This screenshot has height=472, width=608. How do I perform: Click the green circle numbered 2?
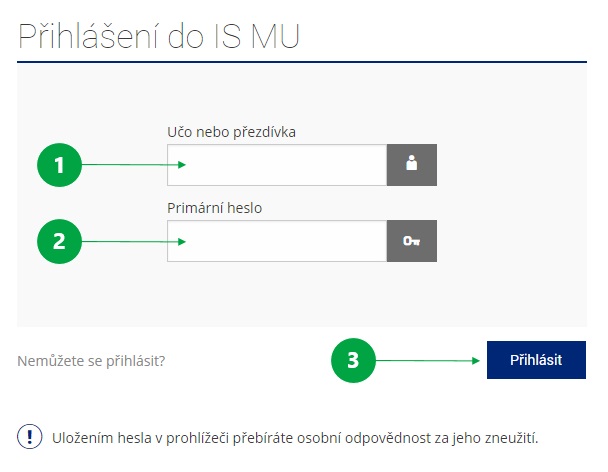(x=59, y=241)
